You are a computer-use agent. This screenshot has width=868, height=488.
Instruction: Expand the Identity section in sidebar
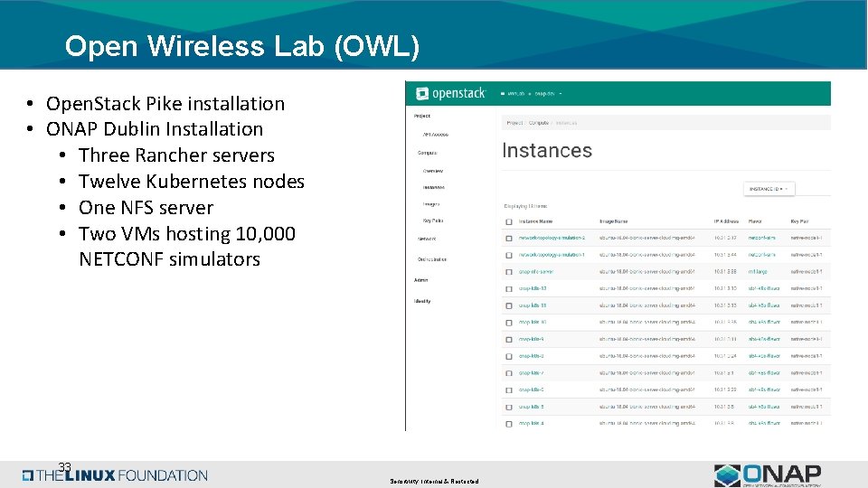[422, 302]
